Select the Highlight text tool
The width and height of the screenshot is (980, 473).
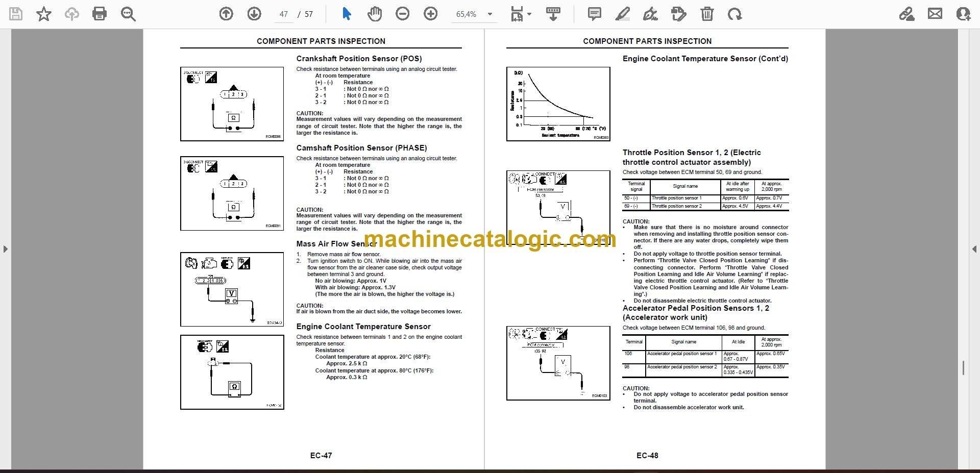click(x=622, y=14)
